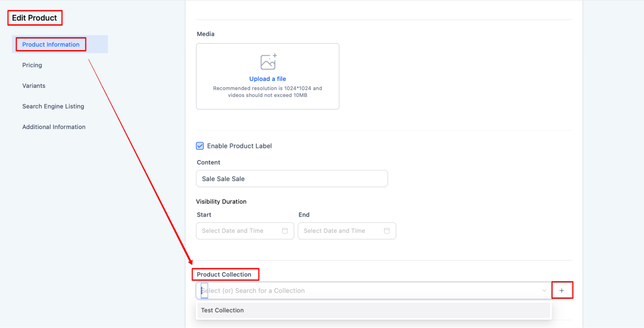Open the Search Engine Listing section
This screenshot has height=328, width=644.
click(x=53, y=106)
